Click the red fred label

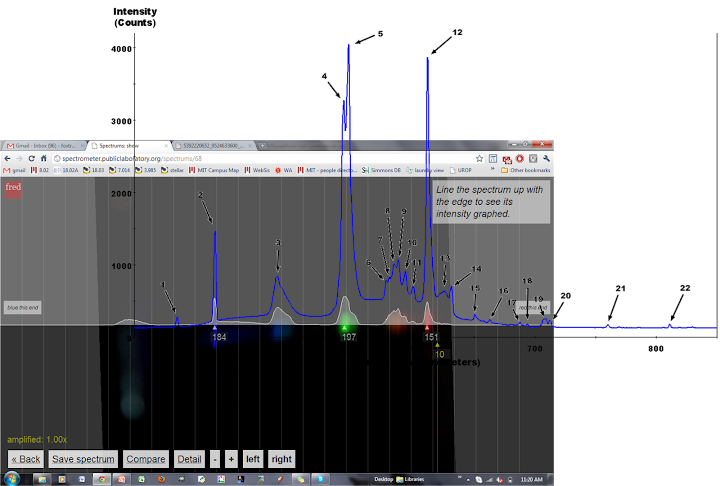13,189
